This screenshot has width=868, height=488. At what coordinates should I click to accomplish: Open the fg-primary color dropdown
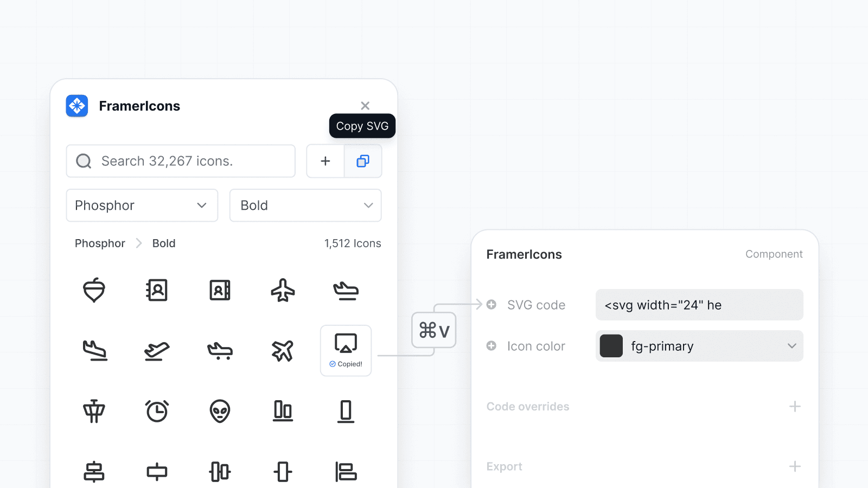[699, 346]
